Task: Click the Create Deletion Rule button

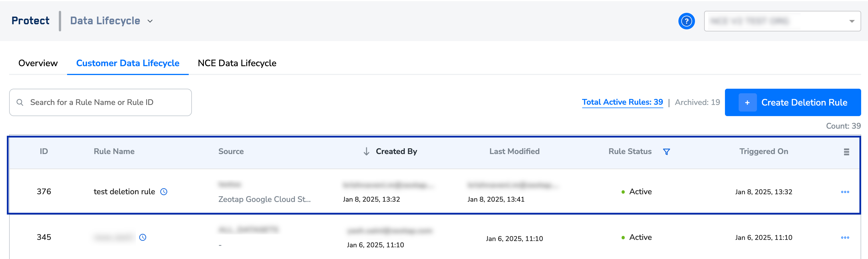Action: (793, 102)
